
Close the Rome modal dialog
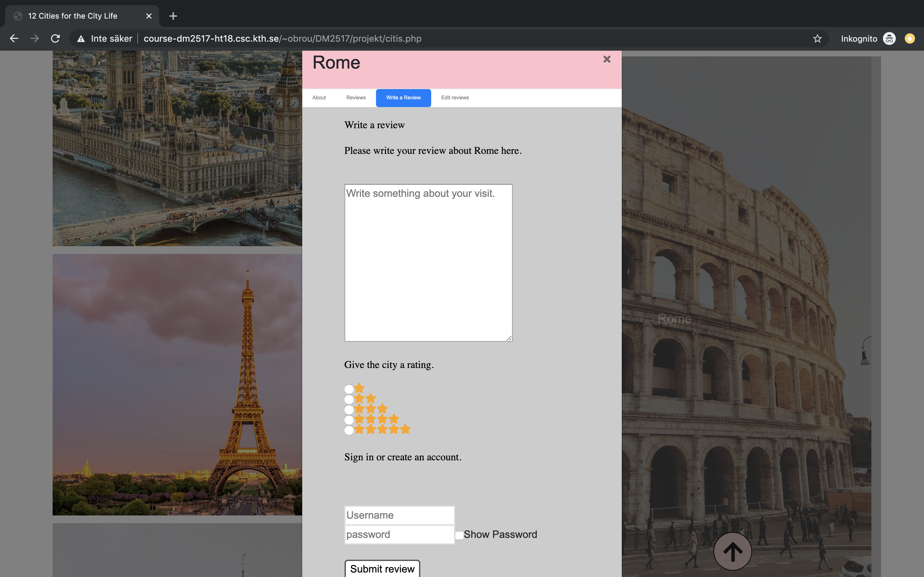[x=607, y=59]
